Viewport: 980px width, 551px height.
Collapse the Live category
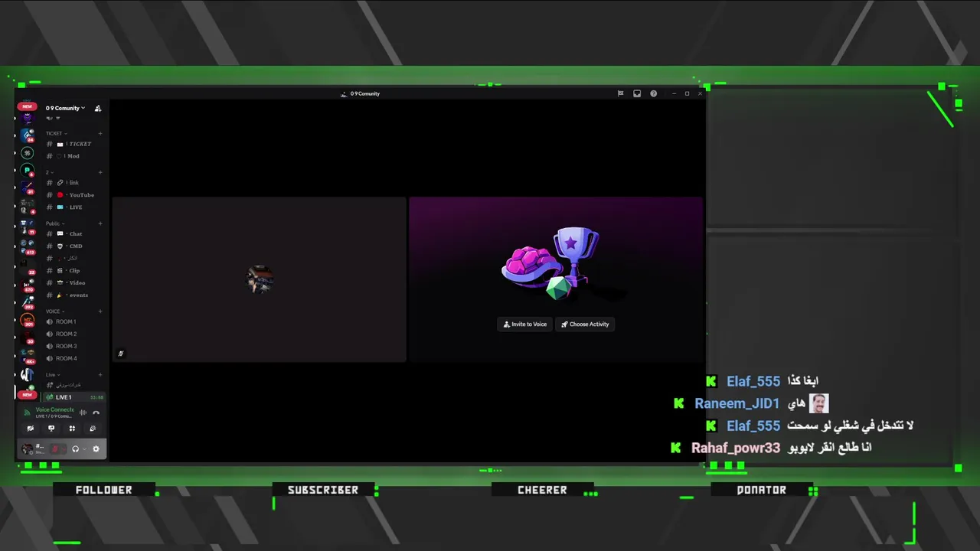point(53,375)
